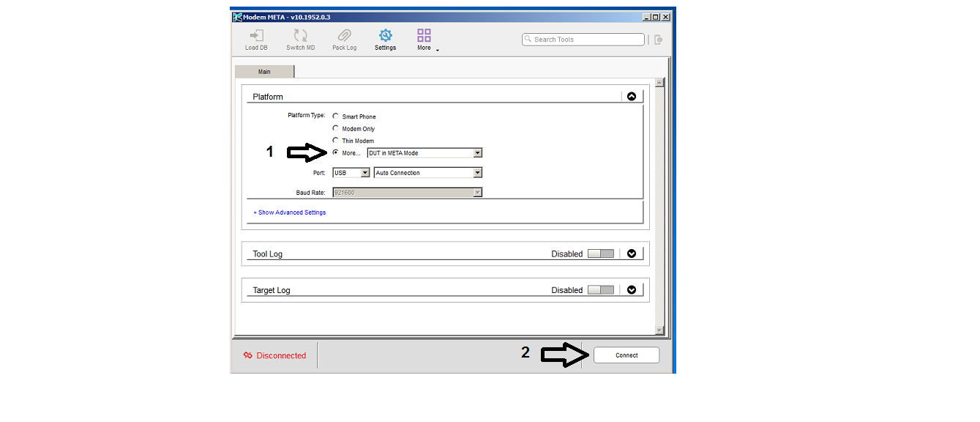Image resolution: width=980 pixels, height=422 pixels.
Task: Enable the Tool Log toggle switch
Action: [601, 253]
